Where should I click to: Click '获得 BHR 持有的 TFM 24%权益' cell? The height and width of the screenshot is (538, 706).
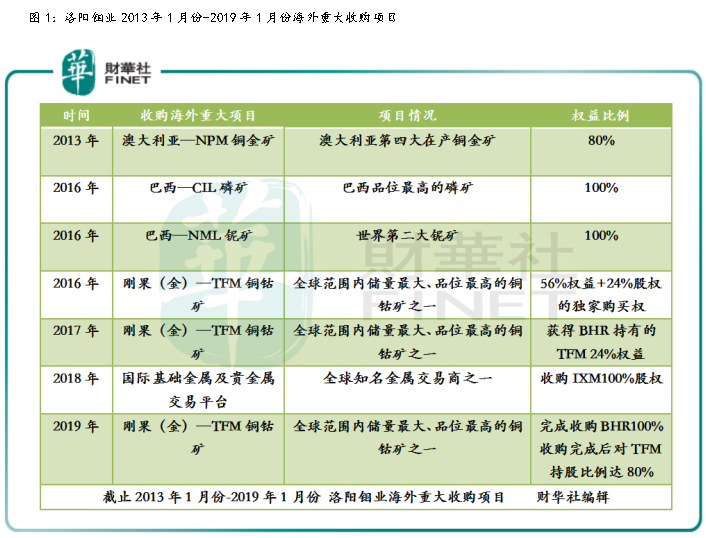(x=601, y=342)
